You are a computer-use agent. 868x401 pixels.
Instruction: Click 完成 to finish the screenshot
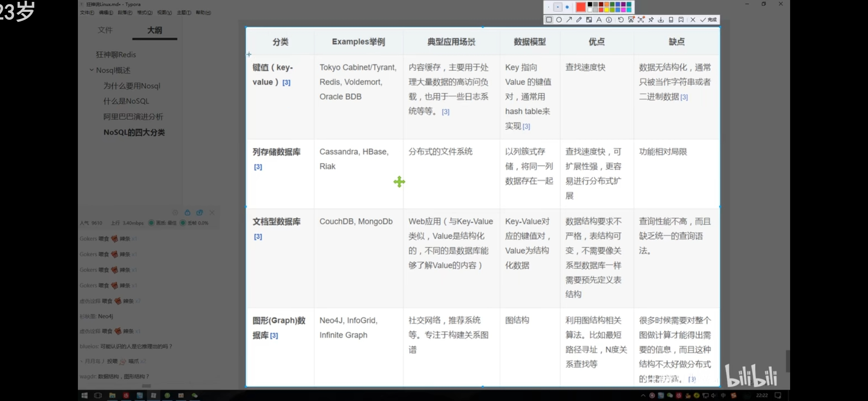[708, 20]
